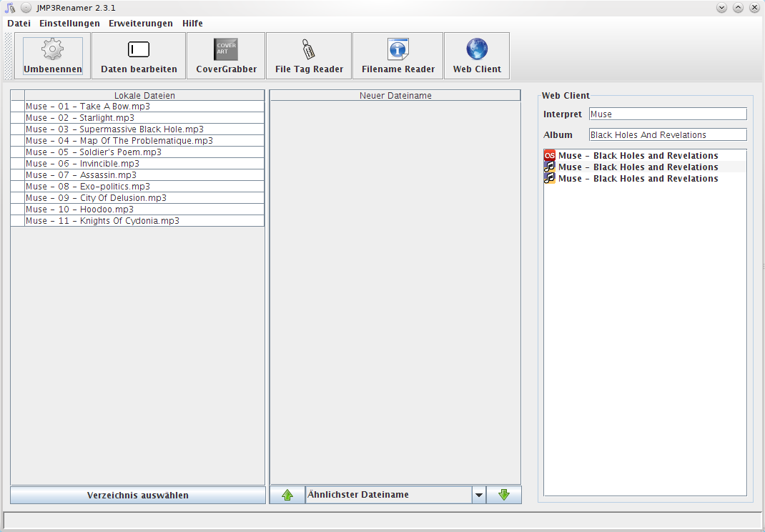This screenshot has height=532, width=765.
Task: Click Verzeichnis auswählen button
Action: click(138, 495)
